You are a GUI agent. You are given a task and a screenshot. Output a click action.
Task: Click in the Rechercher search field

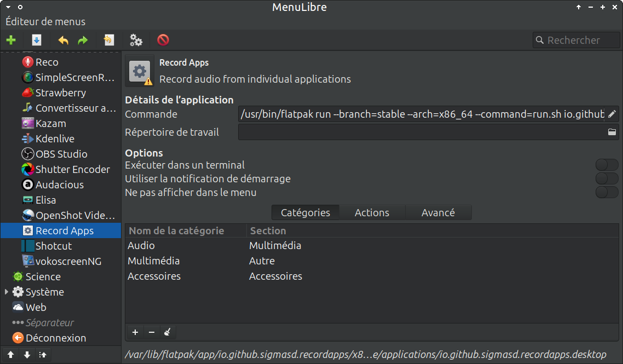576,40
